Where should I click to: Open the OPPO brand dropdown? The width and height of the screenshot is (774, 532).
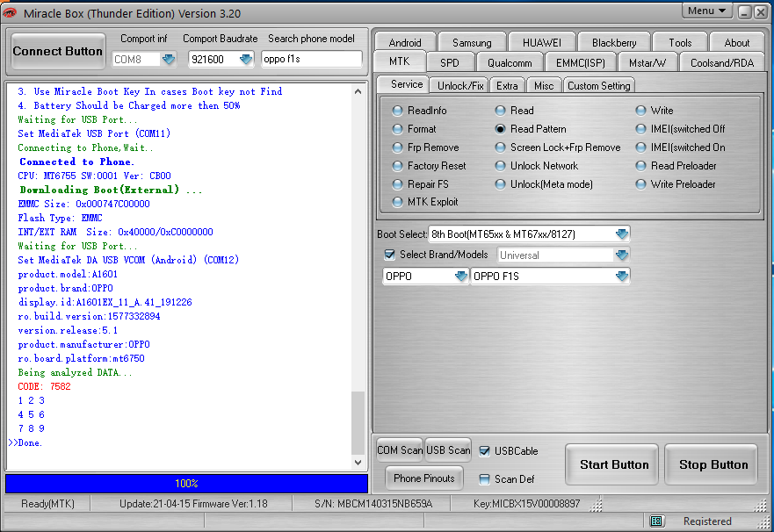click(x=461, y=277)
